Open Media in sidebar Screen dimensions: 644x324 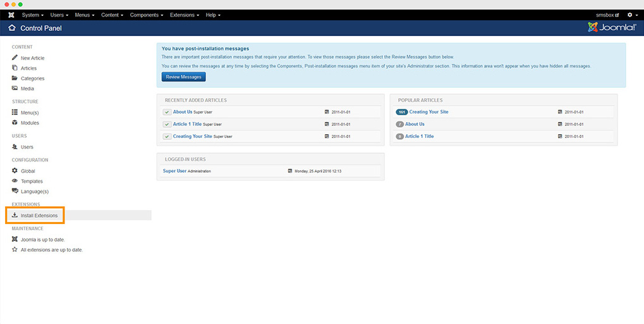28,89
